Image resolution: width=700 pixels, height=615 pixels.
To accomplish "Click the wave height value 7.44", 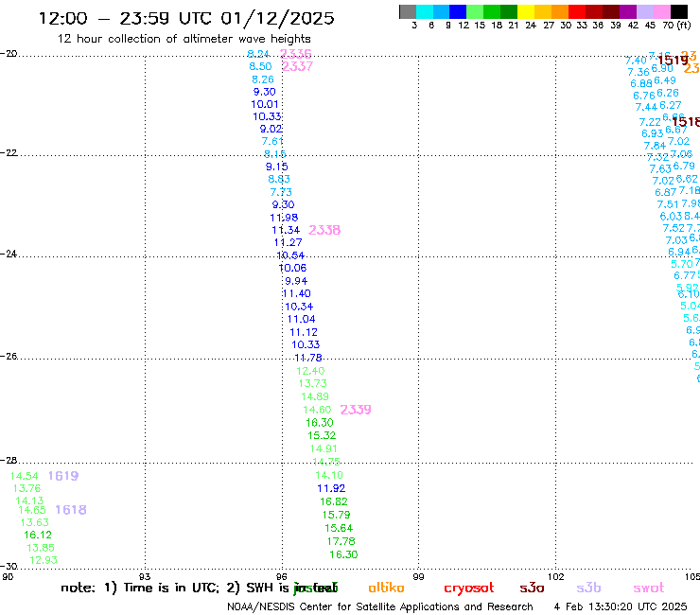I will point(646,107).
